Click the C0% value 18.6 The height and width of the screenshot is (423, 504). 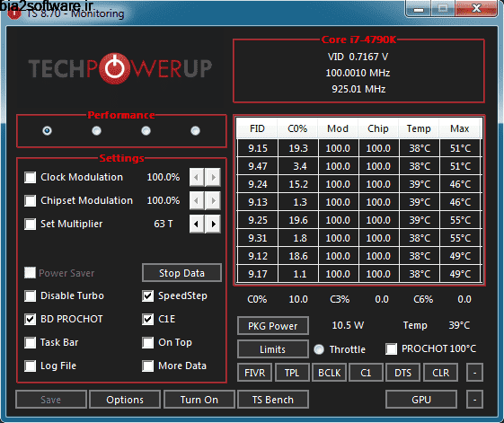pos(298,256)
